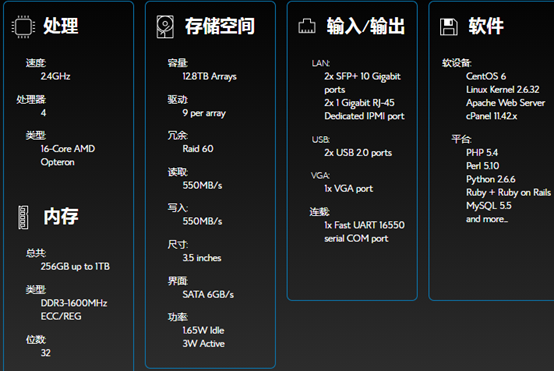Click the Dedicated IPMI port text

pos(364,116)
